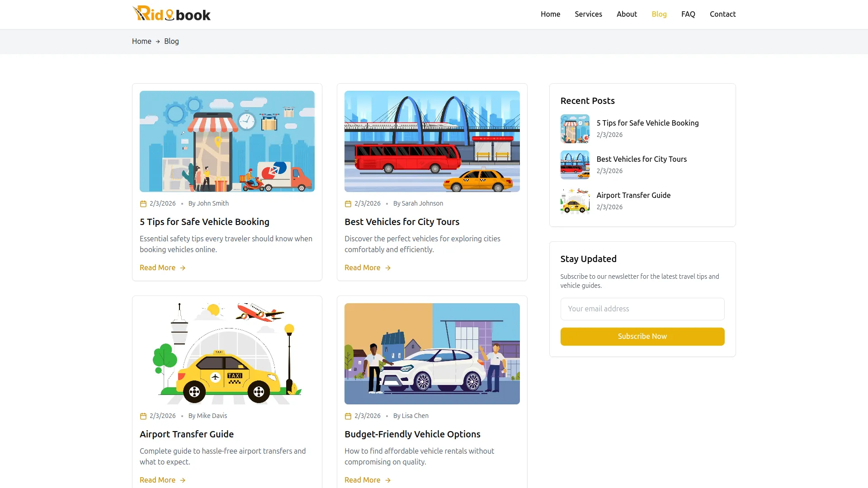
Task: Click author name By Lisa Chen
Action: [x=411, y=416]
